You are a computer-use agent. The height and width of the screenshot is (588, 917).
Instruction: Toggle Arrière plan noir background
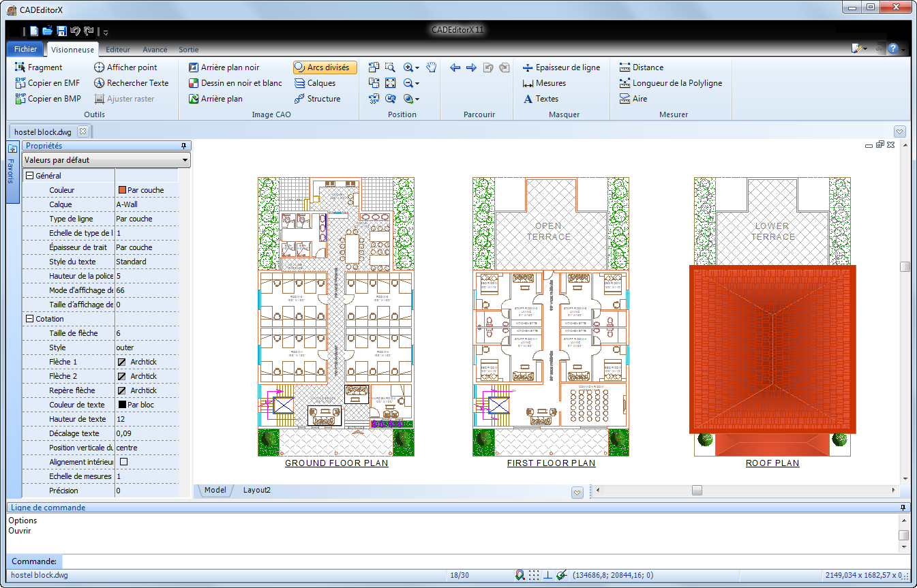click(223, 67)
